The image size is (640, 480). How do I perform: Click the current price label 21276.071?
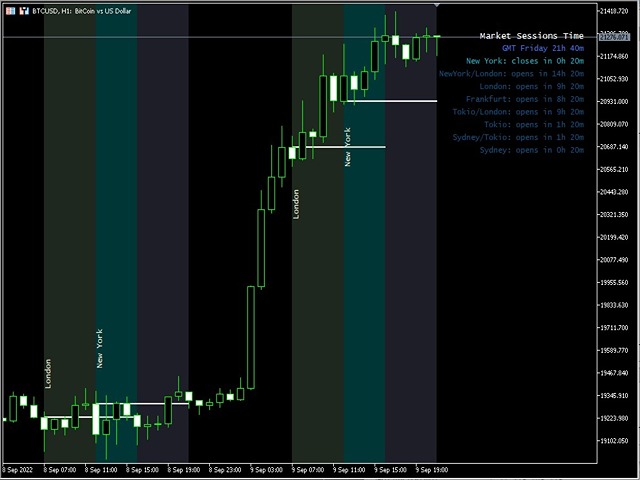(x=614, y=37)
